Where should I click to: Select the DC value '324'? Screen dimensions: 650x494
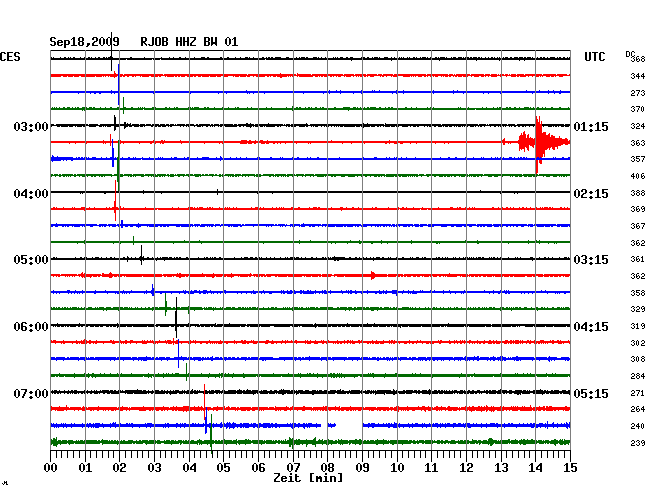(x=638, y=126)
